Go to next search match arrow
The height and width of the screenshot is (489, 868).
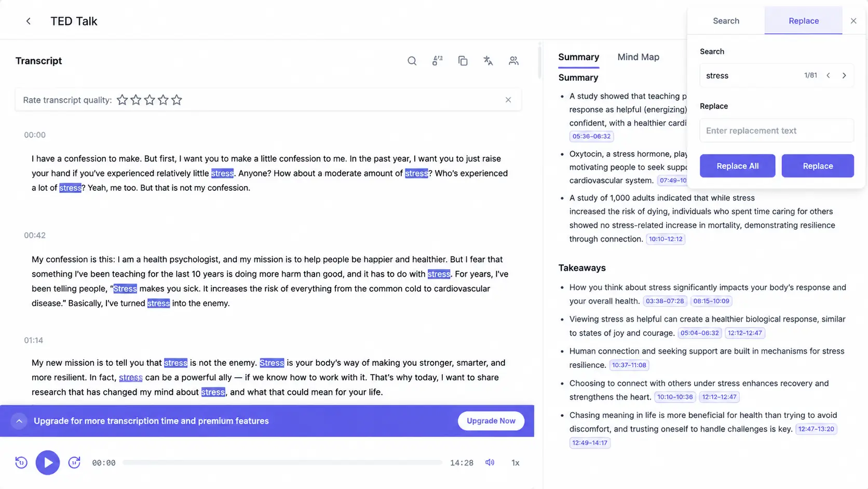[x=844, y=75]
